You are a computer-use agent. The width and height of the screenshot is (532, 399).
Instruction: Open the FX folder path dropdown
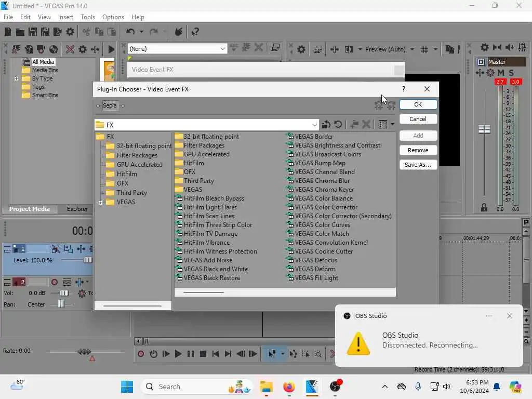click(x=314, y=125)
